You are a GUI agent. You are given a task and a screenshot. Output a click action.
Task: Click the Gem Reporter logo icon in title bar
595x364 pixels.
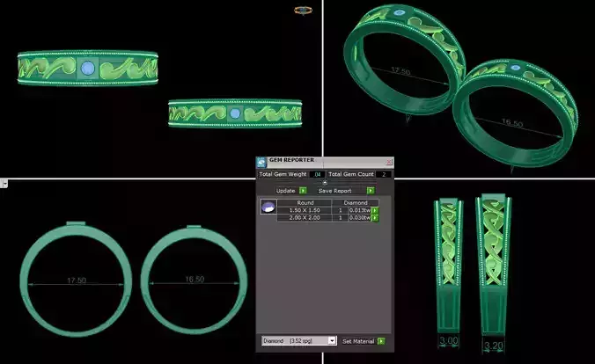pos(261,163)
